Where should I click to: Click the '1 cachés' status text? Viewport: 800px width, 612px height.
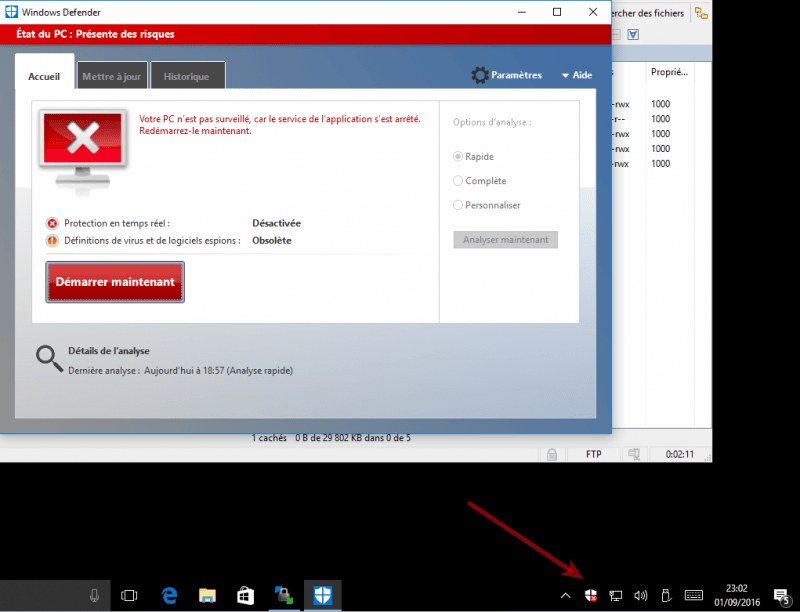[x=269, y=438]
